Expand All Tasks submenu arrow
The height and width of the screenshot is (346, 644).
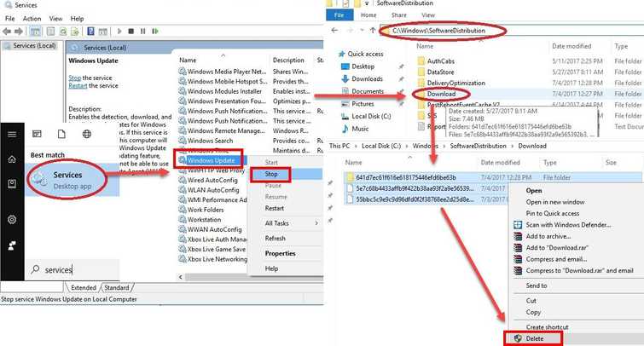tap(316, 223)
